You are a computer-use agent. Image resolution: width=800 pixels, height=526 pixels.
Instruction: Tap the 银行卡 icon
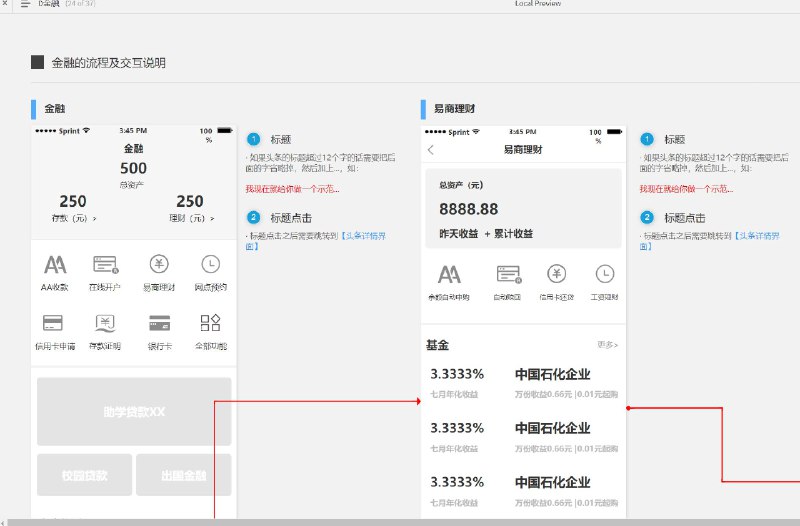click(160, 323)
